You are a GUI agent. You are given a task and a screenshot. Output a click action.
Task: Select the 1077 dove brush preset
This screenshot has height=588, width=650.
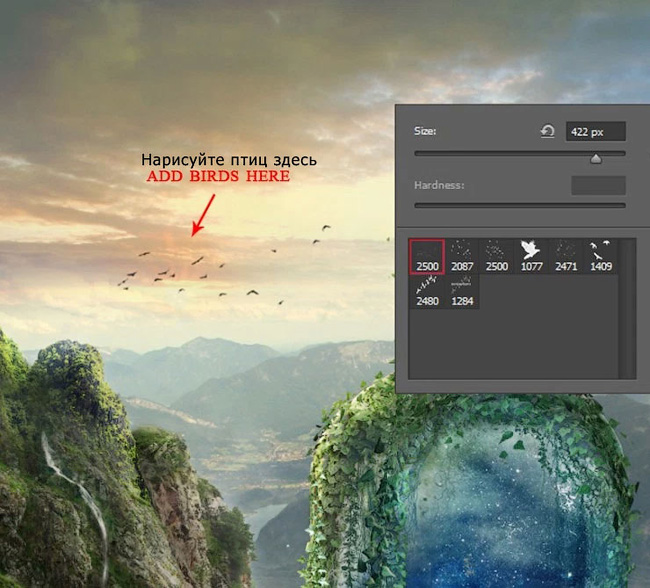tap(531, 256)
